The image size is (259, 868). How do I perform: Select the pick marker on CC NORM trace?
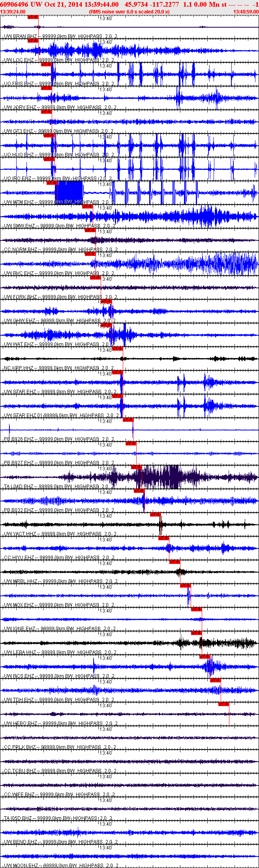pyautogui.click(x=90, y=230)
